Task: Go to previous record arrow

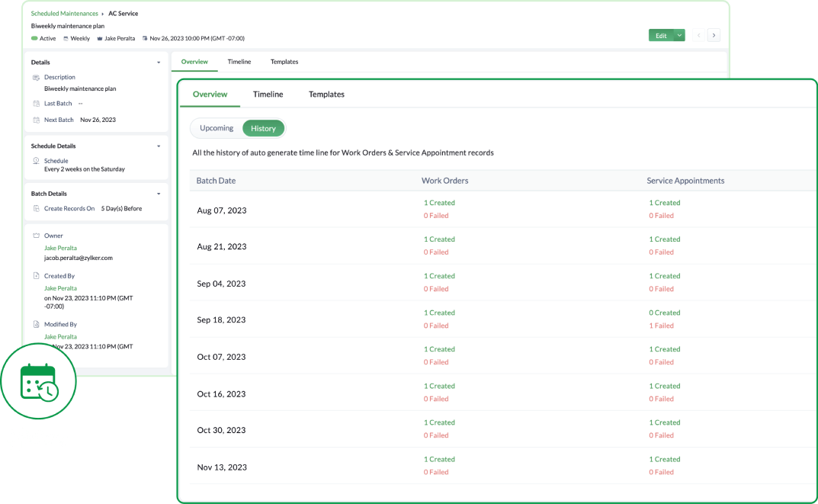Action: [698, 35]
